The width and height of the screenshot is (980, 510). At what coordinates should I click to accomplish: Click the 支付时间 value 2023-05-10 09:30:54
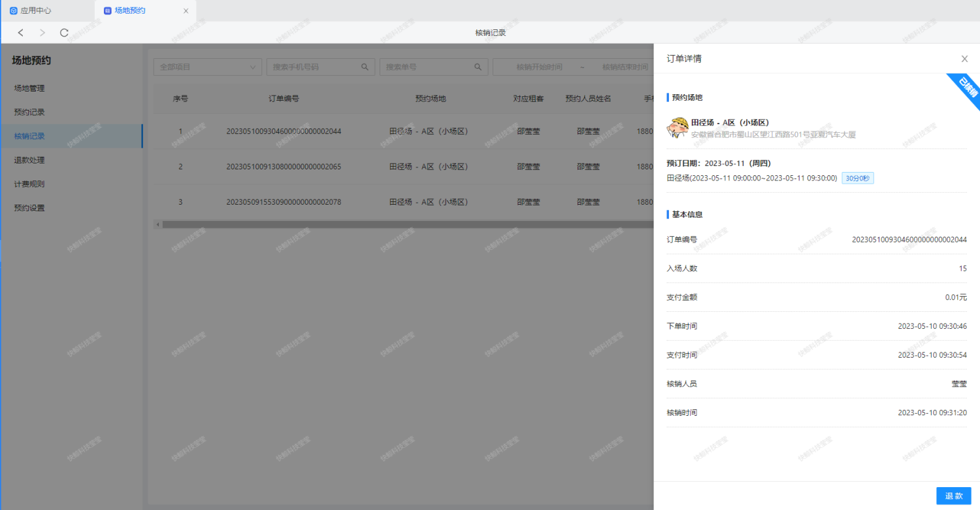932,355
